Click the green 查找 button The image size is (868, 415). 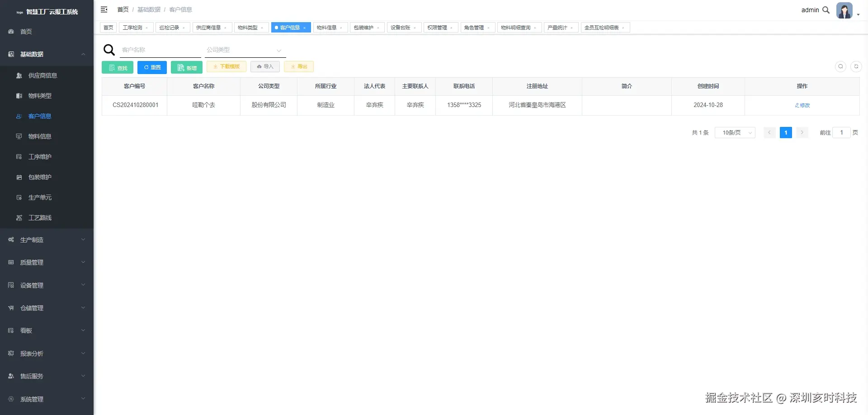click(118, 67)
